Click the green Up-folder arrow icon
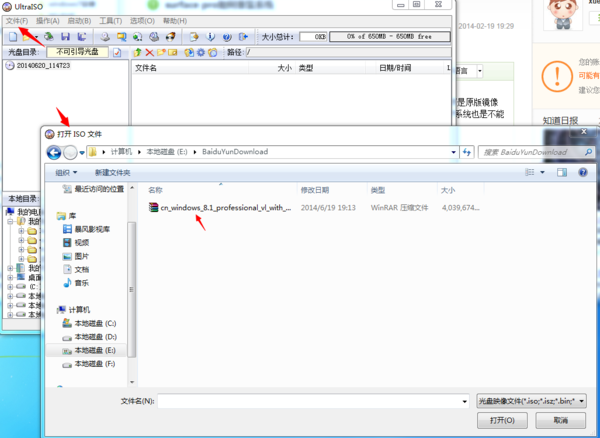This screenshot has width=600, height=438. 137,52
